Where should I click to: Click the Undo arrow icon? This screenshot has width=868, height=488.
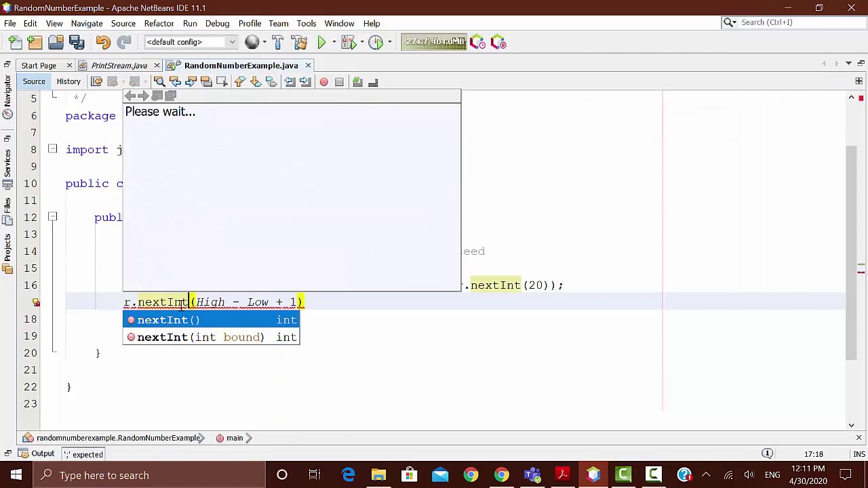coord(102,42)
